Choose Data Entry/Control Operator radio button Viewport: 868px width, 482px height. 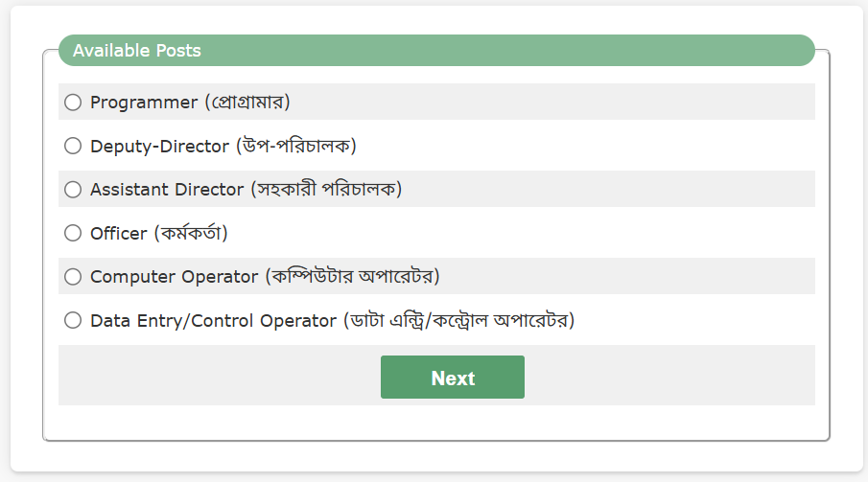coord(73,320)
